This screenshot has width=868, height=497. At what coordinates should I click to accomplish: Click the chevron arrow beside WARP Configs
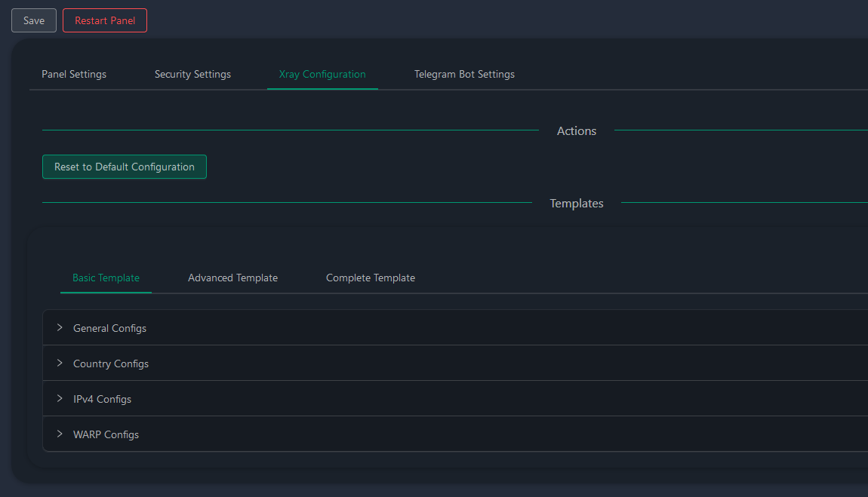(x=60, y=434)
